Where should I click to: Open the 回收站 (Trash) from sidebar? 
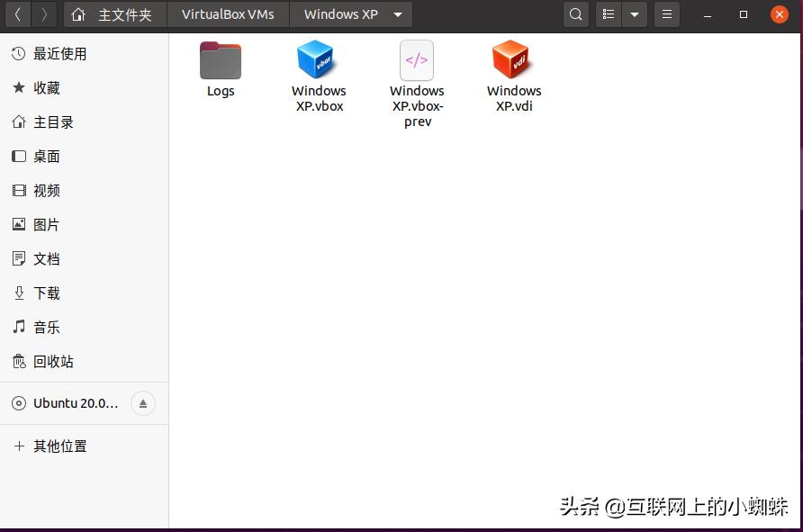pos(52,361)
